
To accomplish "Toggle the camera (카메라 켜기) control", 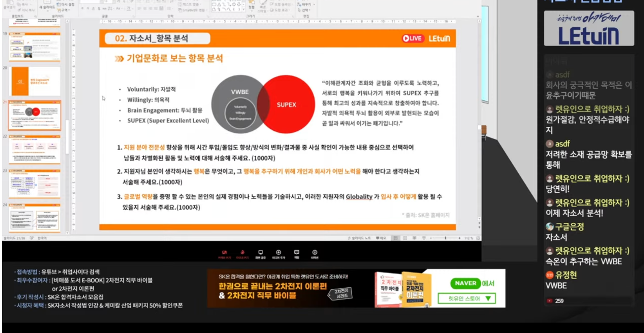I will [x=224, y=254].
